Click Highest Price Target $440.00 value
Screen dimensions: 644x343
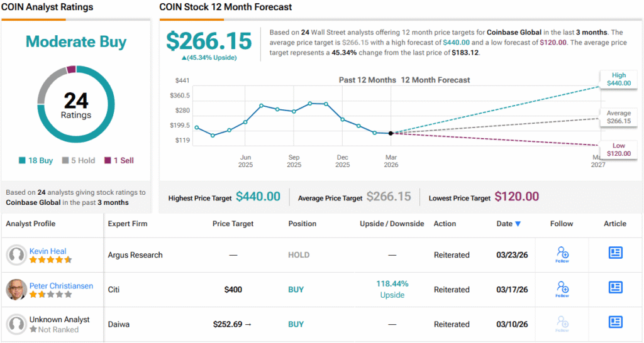258,197
